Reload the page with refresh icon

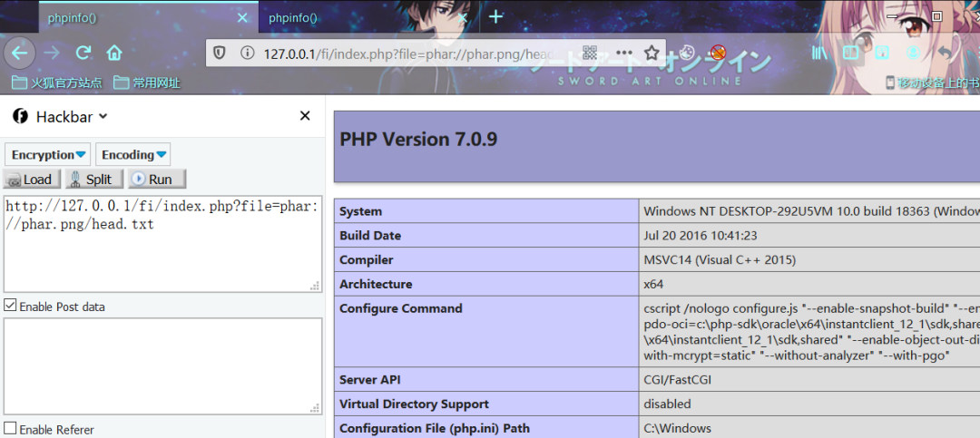point(83,54)
